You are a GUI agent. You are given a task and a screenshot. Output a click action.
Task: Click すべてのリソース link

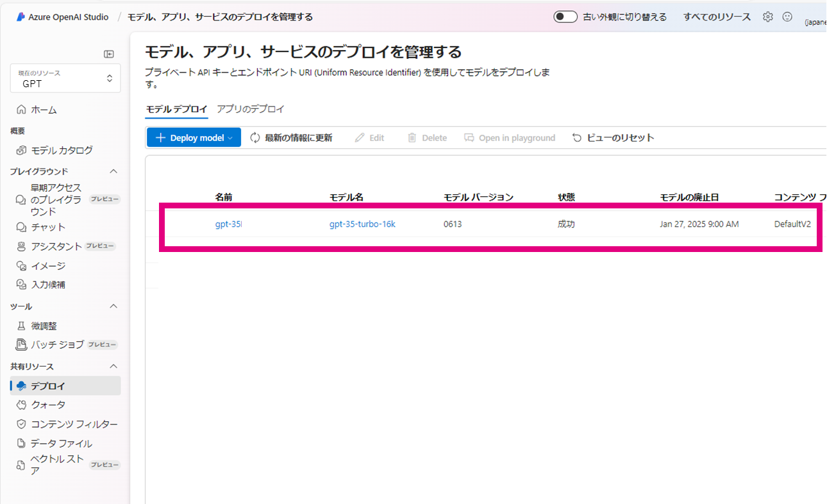point(717,17)
